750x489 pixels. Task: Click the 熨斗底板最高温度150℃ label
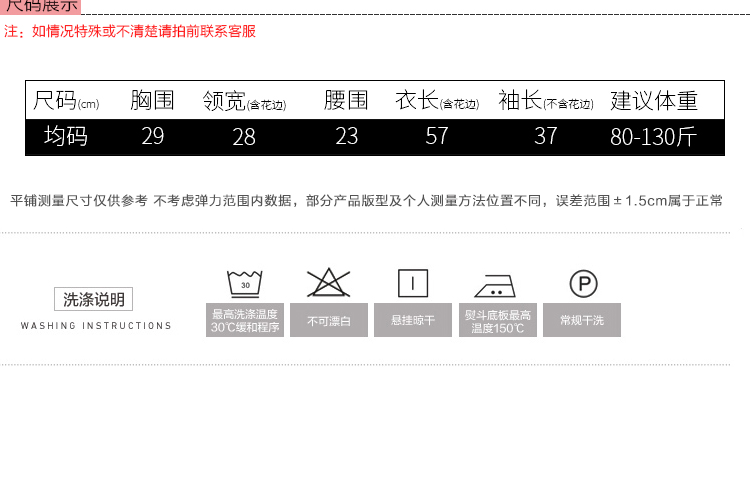[x=497, y=320]
